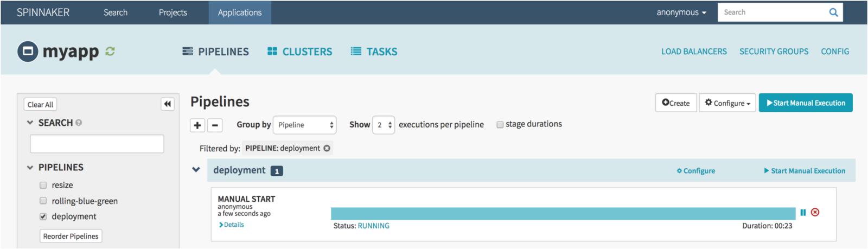Cancel the running execution with red X icon
The width and height of the screenshot is (868, 249).
[x=815, y=212]
